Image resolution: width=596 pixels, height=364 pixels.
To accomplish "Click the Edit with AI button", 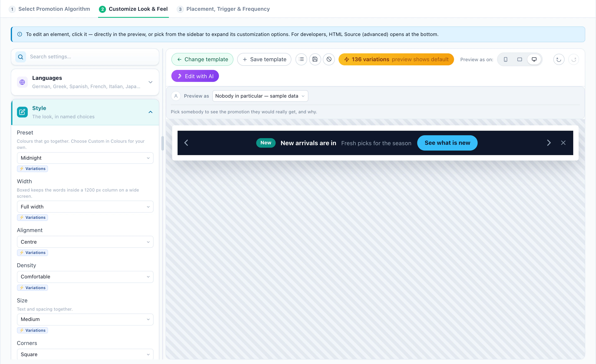I will tap(195, 76).
